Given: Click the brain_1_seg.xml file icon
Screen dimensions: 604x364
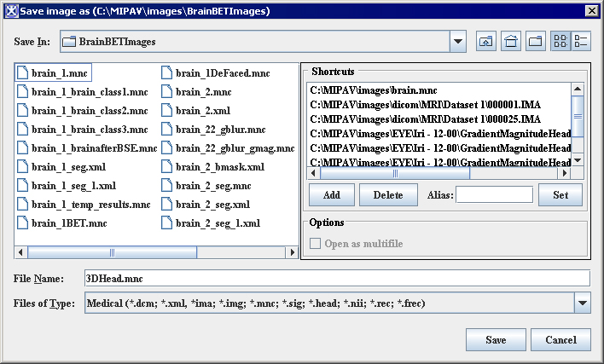Looking at the screenshot, I should (x=22, y=167).
